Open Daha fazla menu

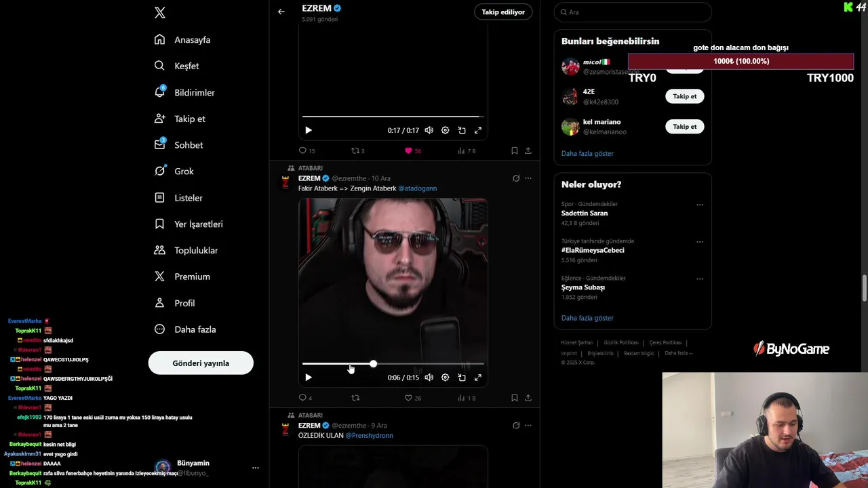tap(185, 329)
